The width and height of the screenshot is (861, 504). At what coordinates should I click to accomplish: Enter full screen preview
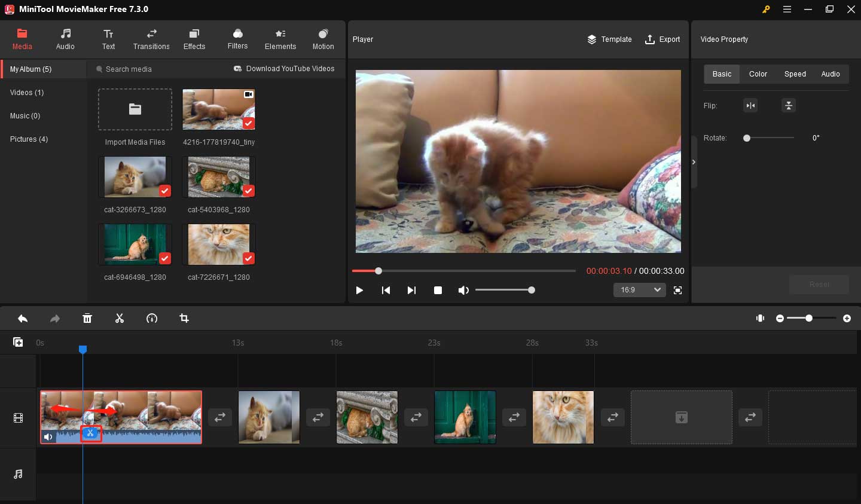pos(677,290)
